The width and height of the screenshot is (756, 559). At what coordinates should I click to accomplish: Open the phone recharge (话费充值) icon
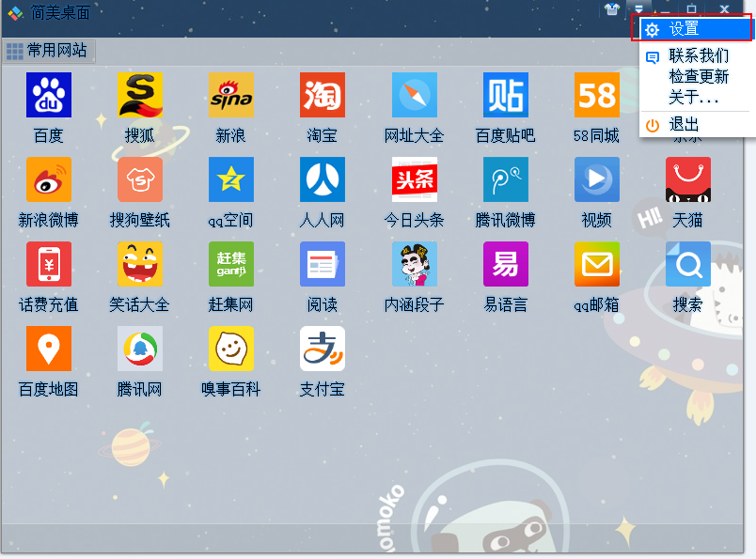click(48, 265)
